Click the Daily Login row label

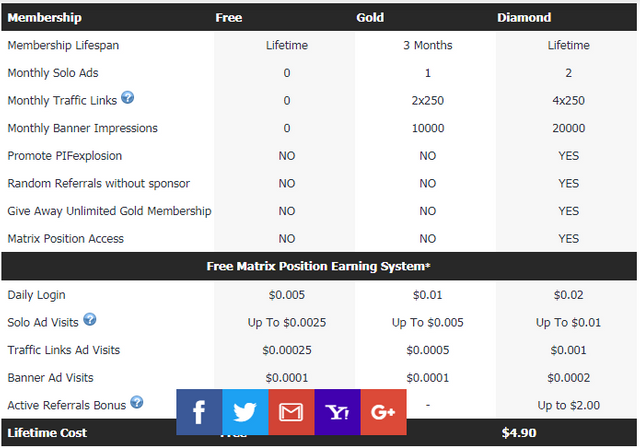[x=37, y=295]
